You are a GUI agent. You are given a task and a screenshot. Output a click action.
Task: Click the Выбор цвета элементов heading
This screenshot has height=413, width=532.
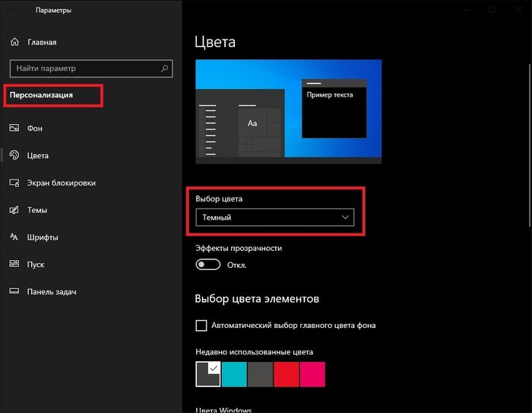pyautogui.click(x=257, y=299)
